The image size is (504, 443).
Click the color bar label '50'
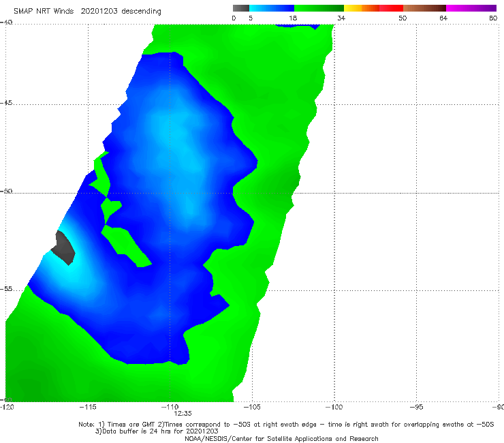point(403,18)
